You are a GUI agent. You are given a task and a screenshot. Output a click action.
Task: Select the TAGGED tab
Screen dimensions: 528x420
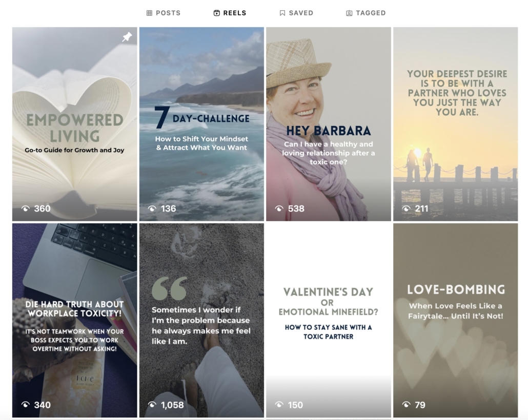[366, 13]
